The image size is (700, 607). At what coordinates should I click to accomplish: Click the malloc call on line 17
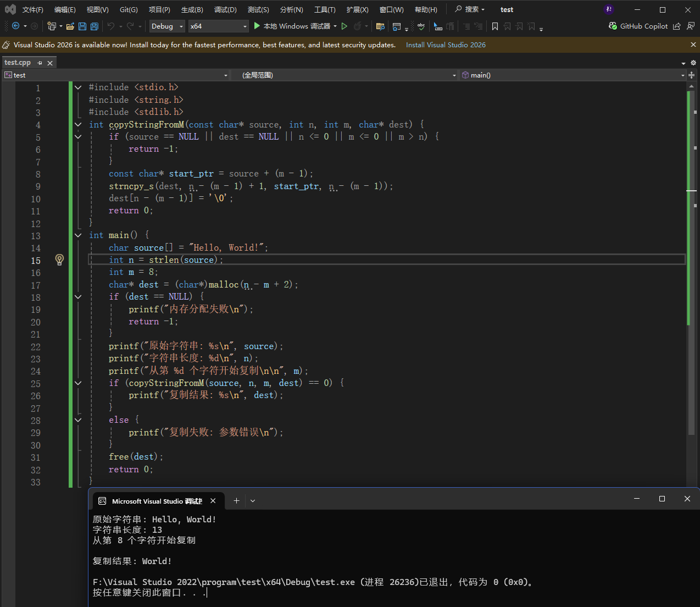(224, 284)
